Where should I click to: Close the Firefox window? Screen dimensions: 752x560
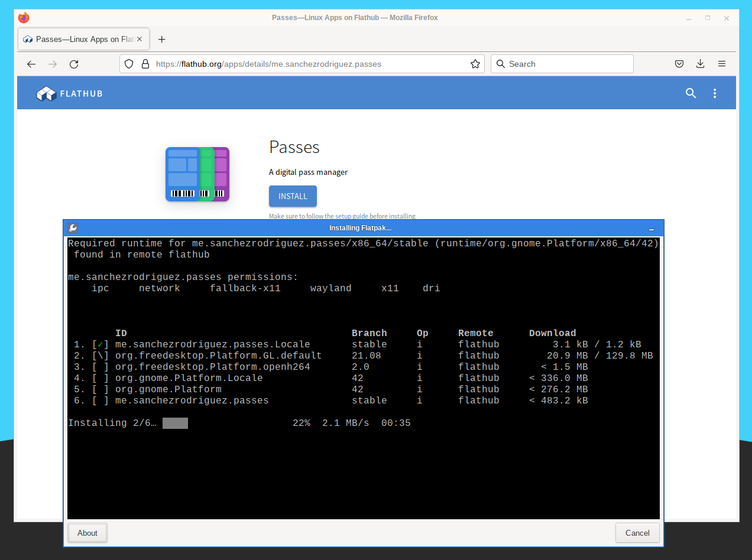[727, 18]
